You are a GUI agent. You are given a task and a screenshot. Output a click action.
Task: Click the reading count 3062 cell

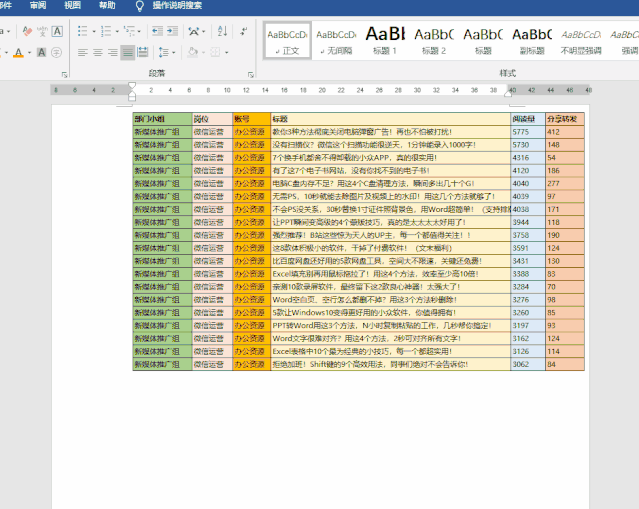pyautogui.click(x=528, y=364)
